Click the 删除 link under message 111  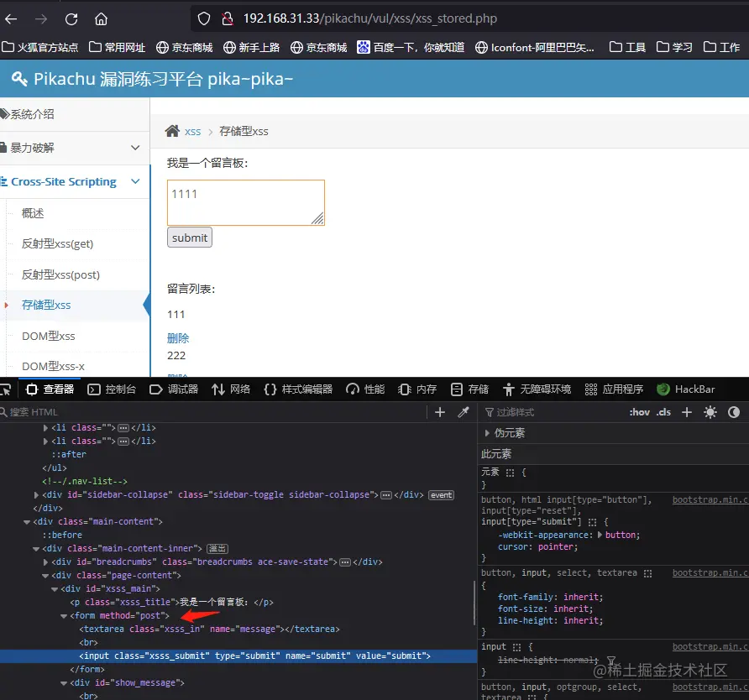pyautogui.click(x=178, y=338)
